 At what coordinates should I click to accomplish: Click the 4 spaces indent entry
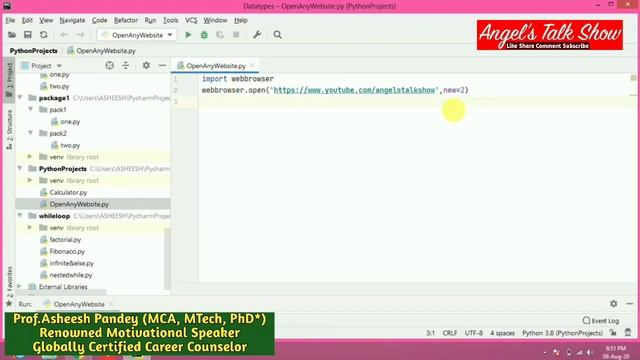[x=502, y=333]
